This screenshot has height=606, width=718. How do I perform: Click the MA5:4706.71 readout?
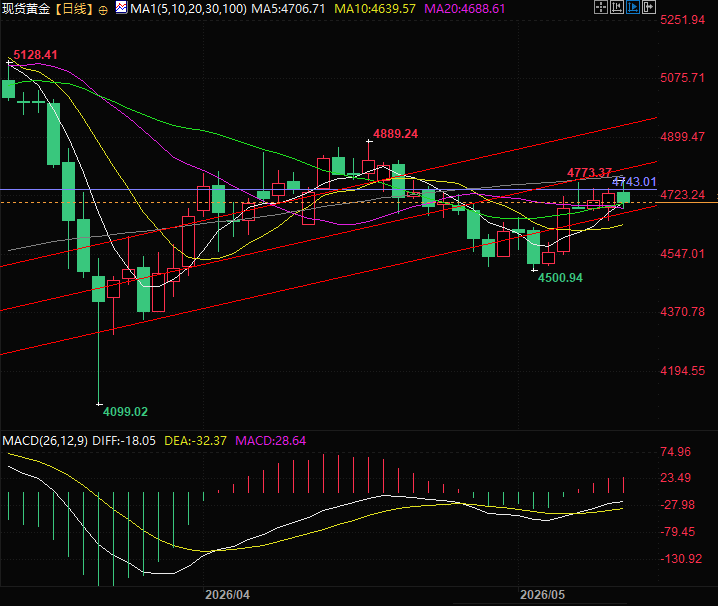288,9
